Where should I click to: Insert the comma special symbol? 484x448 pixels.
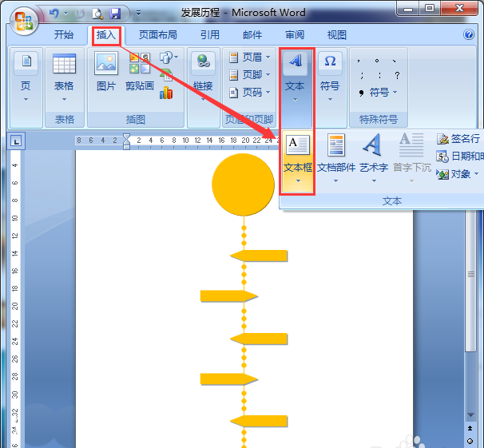coord(359,61)
